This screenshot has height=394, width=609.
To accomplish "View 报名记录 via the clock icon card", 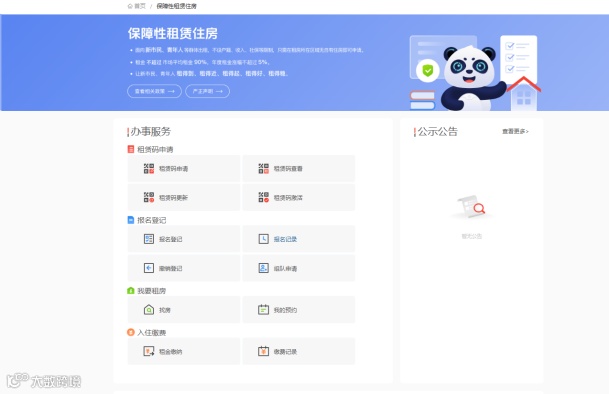I will (299, 239).
